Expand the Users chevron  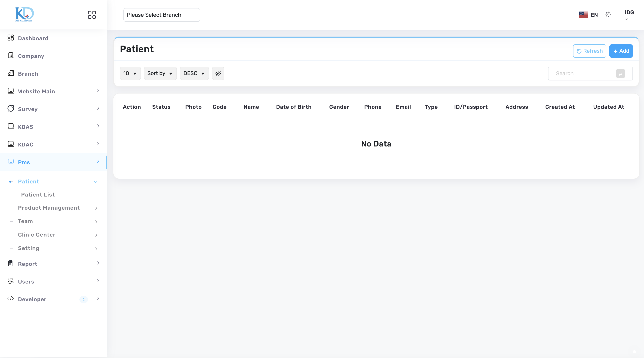click(x=98, y=281)
